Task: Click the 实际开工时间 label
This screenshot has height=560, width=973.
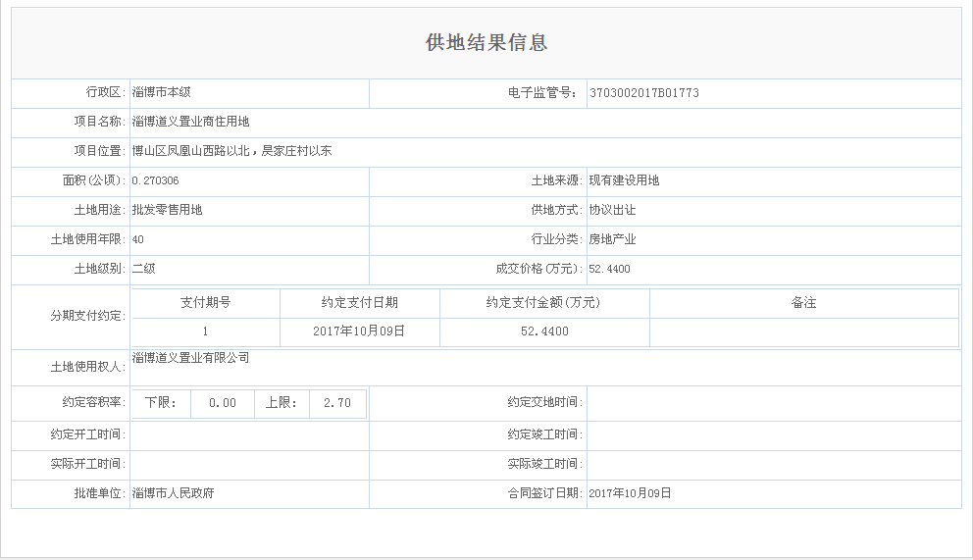Action: point(88,464)
